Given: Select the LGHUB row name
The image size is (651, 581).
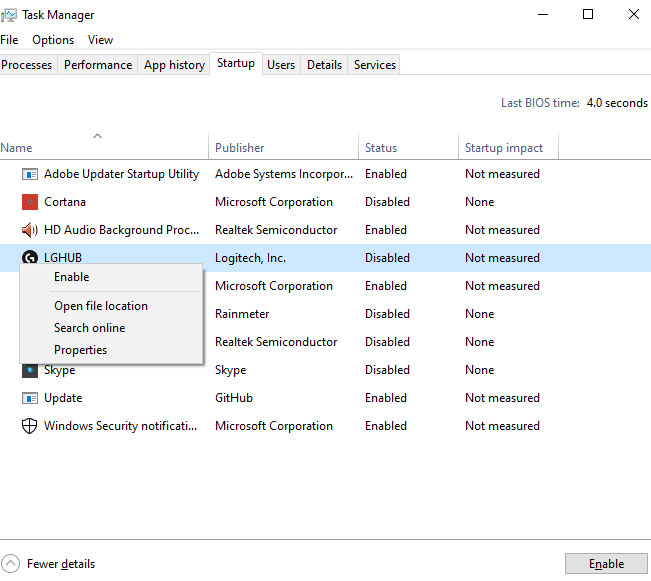Looking at the screenshot, I should (x=63, y=258).
